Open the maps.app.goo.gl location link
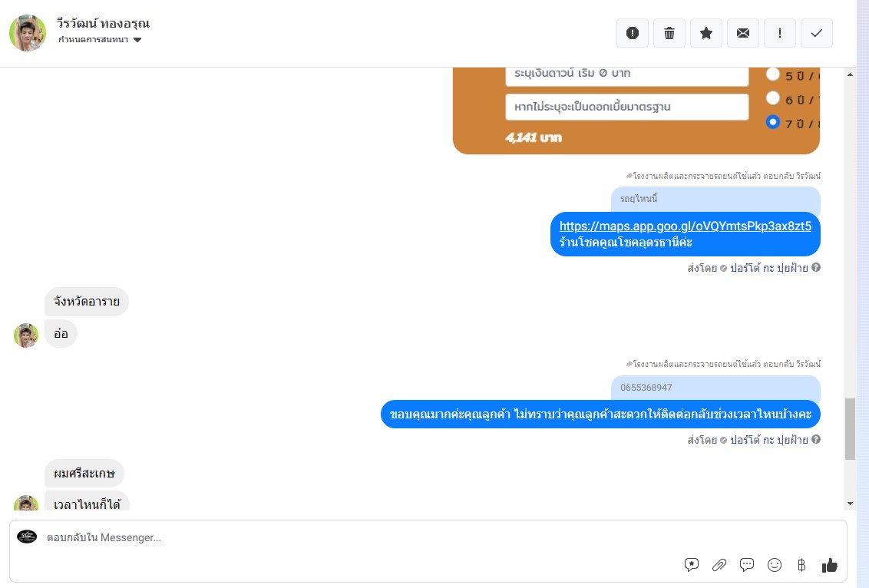This screenshot has width=869, height=588. (685, 226)
